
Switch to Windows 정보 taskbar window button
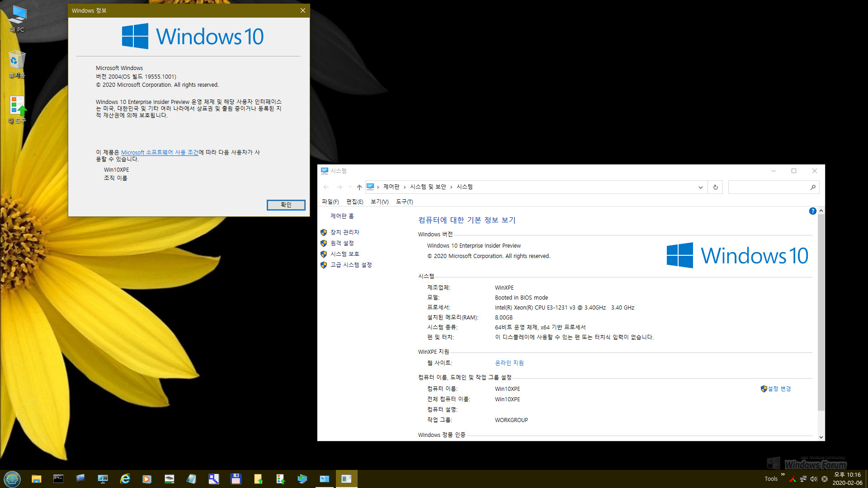coord(346,479)
